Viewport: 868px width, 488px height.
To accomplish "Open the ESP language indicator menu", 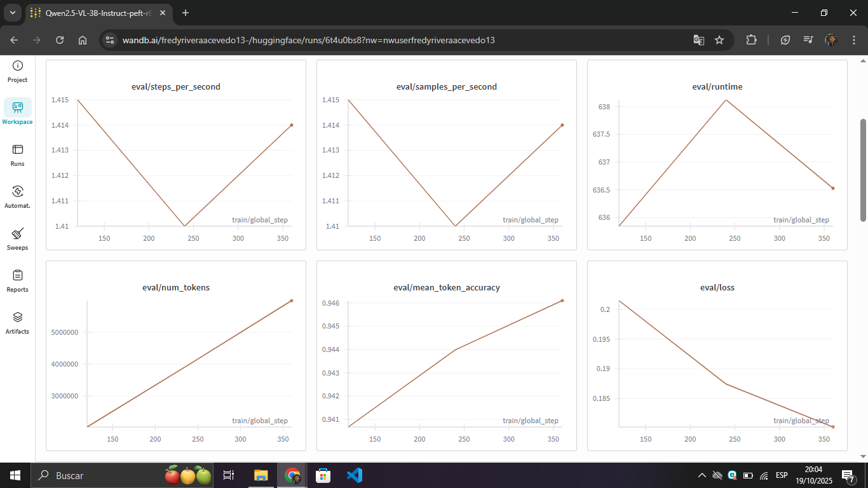I will coord(781,475).
